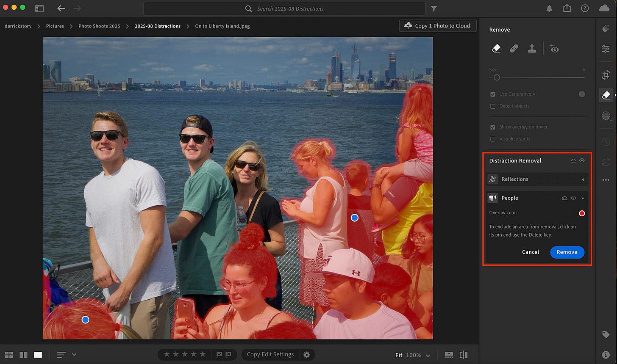617x364 pixels.
Task: Open the Crop tool in right sidebar
Action: (606, 75)
